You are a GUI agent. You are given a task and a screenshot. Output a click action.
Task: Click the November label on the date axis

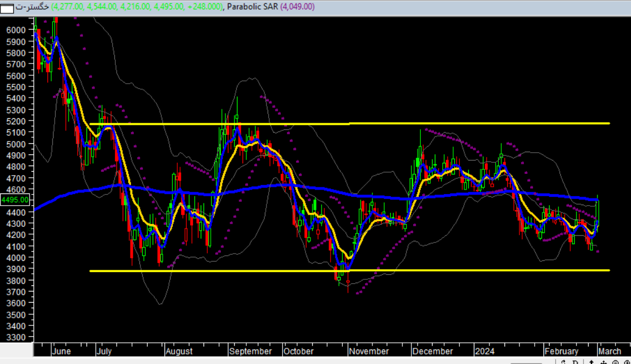pos(369,351)
